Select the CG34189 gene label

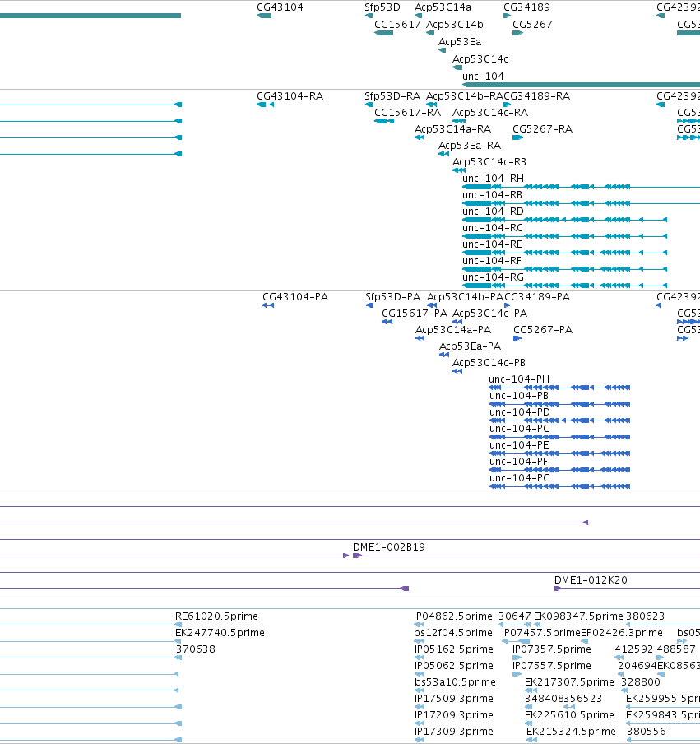point(526,7)
